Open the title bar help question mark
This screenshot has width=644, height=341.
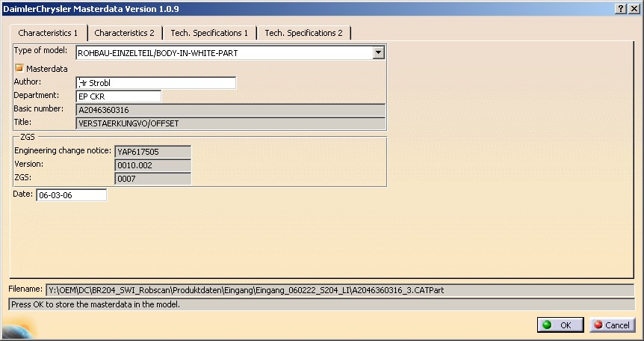click(621, 9)
